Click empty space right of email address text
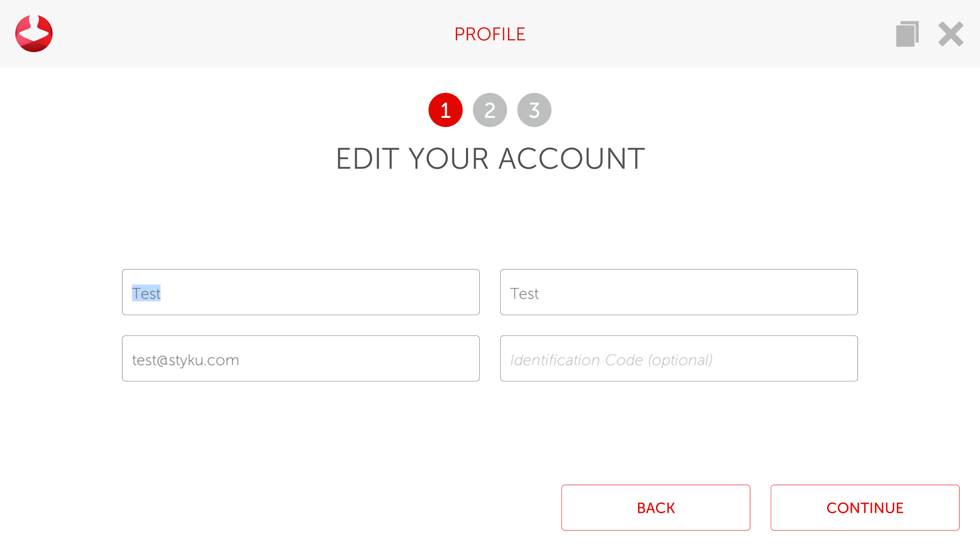Screen dimensions: 980x551 click(x=357, y=359)
